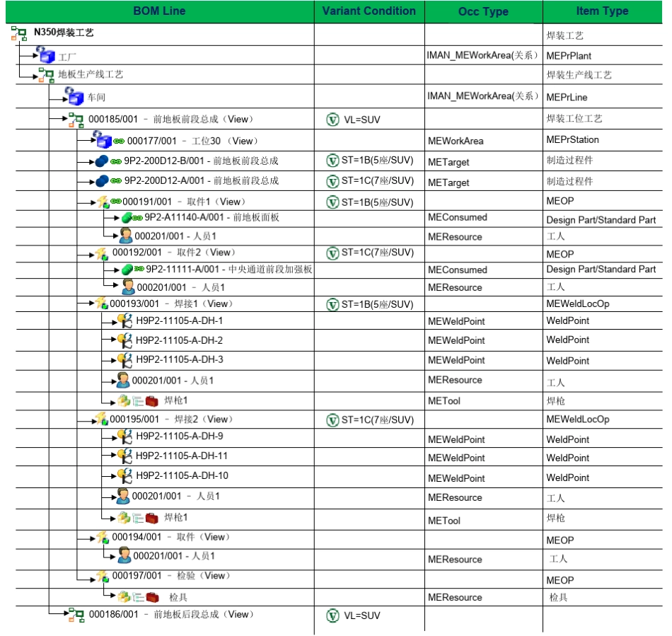Click the 000186/001 前地板后段总成 process icon

pyautogui.click(x=76, y=615)
